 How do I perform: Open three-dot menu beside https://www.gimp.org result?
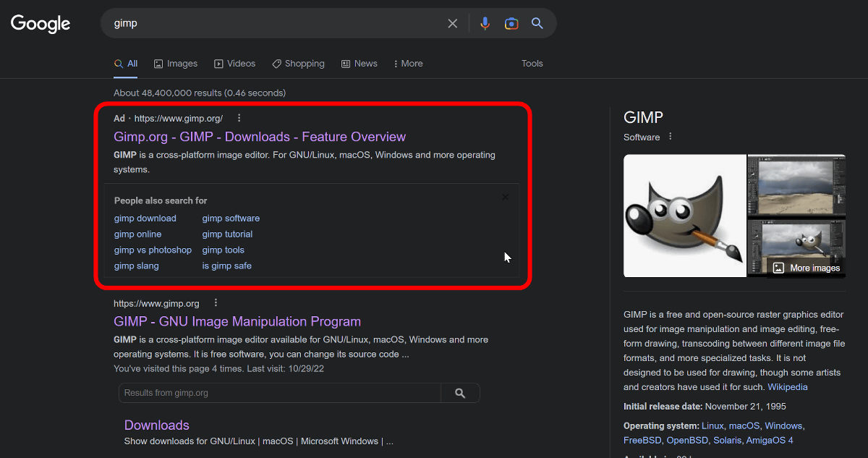pyautogui.click(x=216, y=303)
